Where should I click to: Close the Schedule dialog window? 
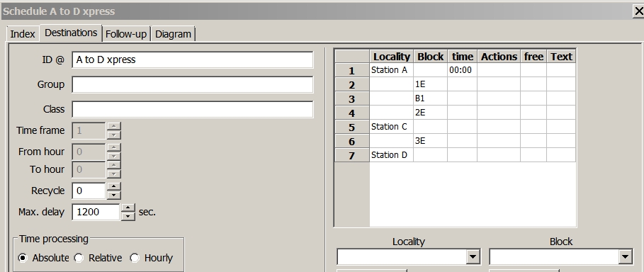(638, 11)
